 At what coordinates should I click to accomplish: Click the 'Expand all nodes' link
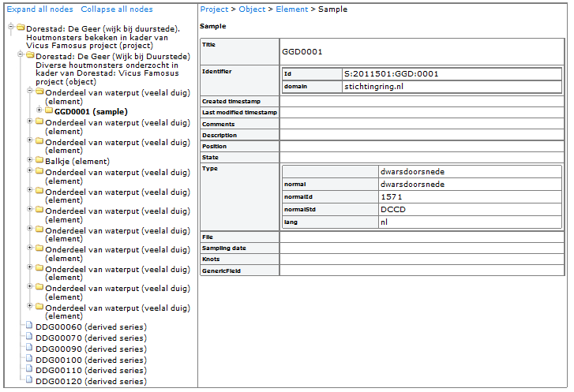coord(40,9)
